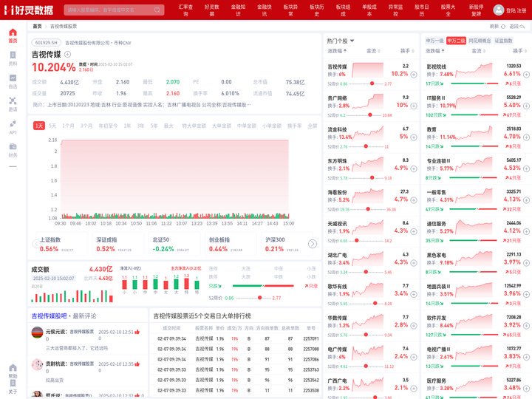Click the 好灵数据 logo

(29, 10)
